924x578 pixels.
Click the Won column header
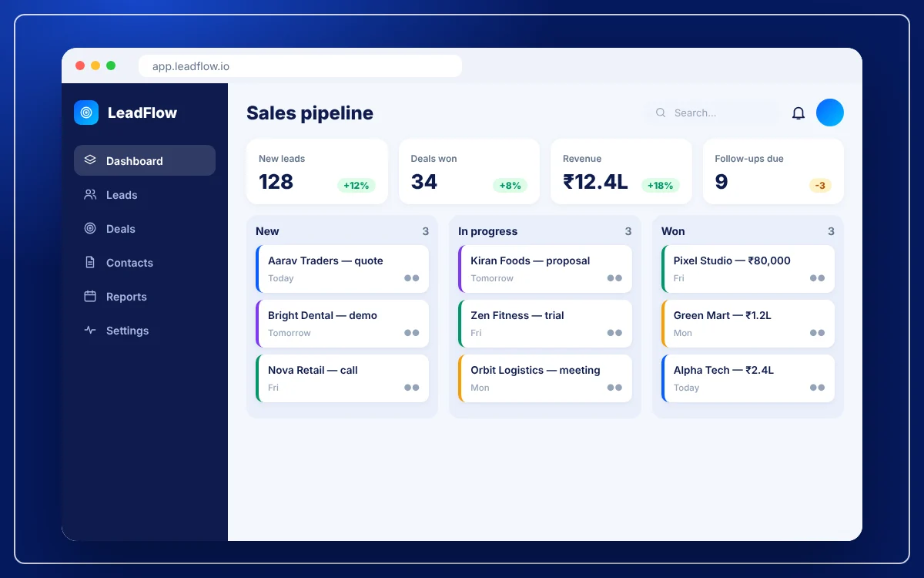tap(673, 231)
